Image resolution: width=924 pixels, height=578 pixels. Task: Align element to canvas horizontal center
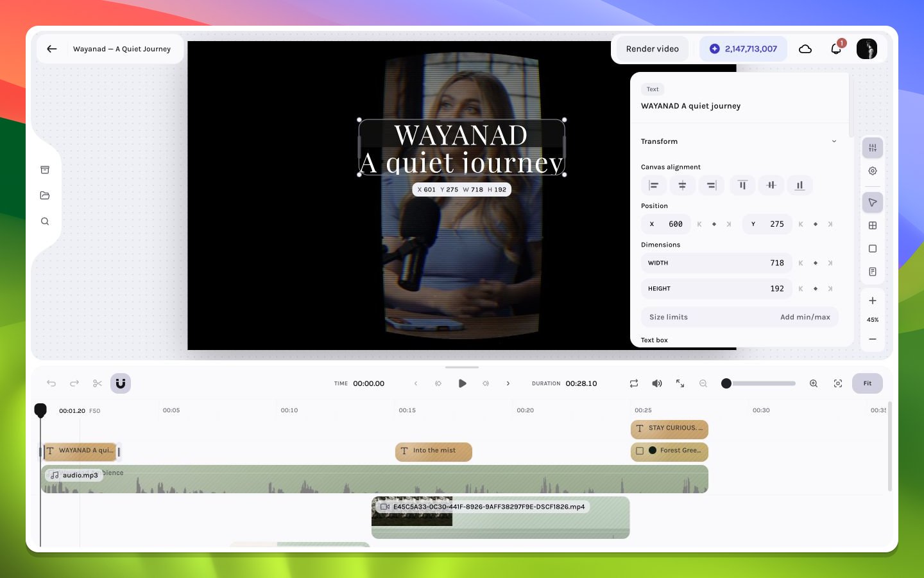(x=682, y=186)
